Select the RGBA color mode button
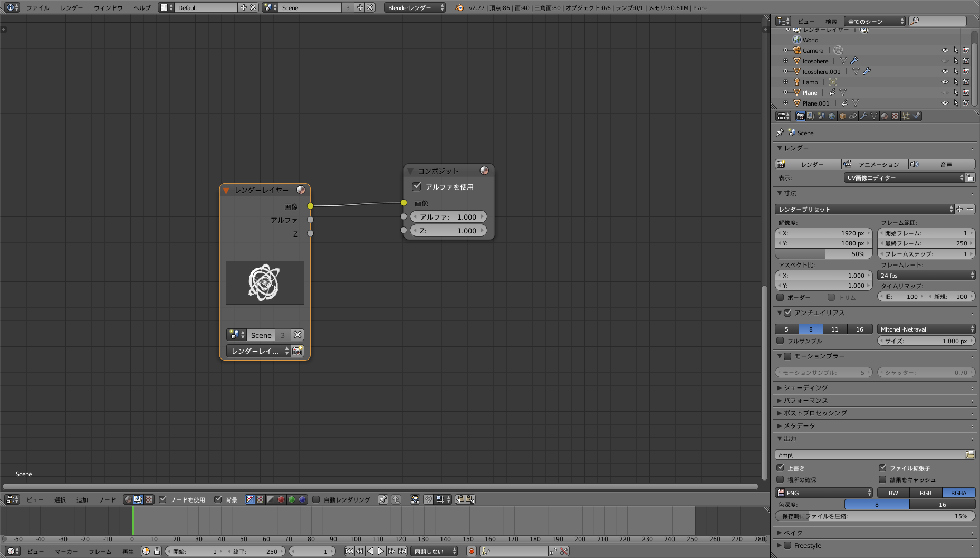This screenshot has height=558, width=980. click(x=959, y=493)
